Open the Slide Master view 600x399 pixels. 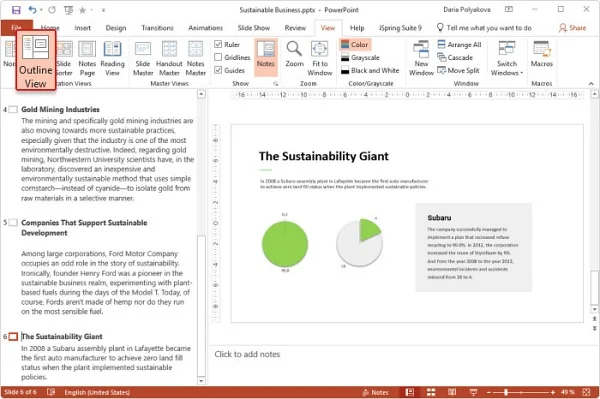point(143,57)
